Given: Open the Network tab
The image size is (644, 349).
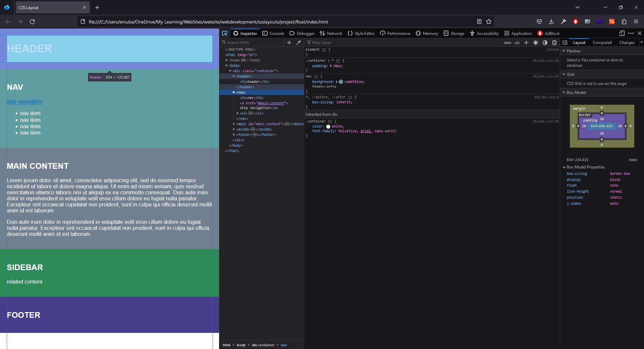Looking at the screenshot, I should 331,33.
